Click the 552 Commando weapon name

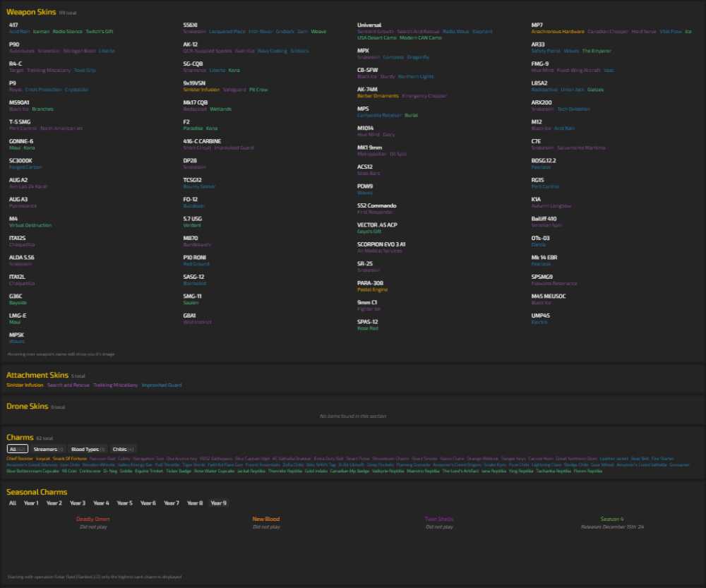377,205
